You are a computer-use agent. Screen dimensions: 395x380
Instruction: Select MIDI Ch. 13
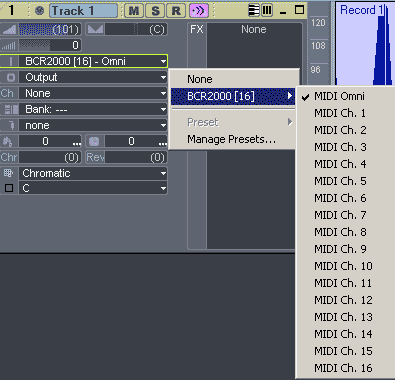click(x=346, y=317)
